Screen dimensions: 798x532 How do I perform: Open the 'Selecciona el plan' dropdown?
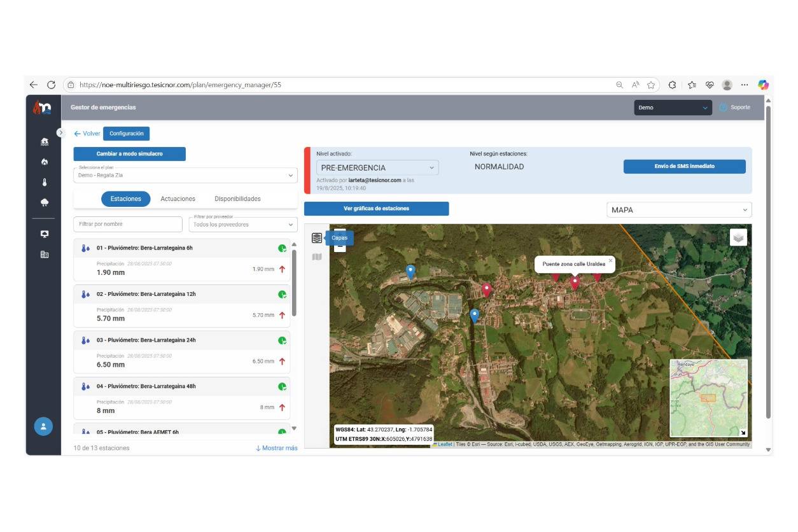coord(185,174)
